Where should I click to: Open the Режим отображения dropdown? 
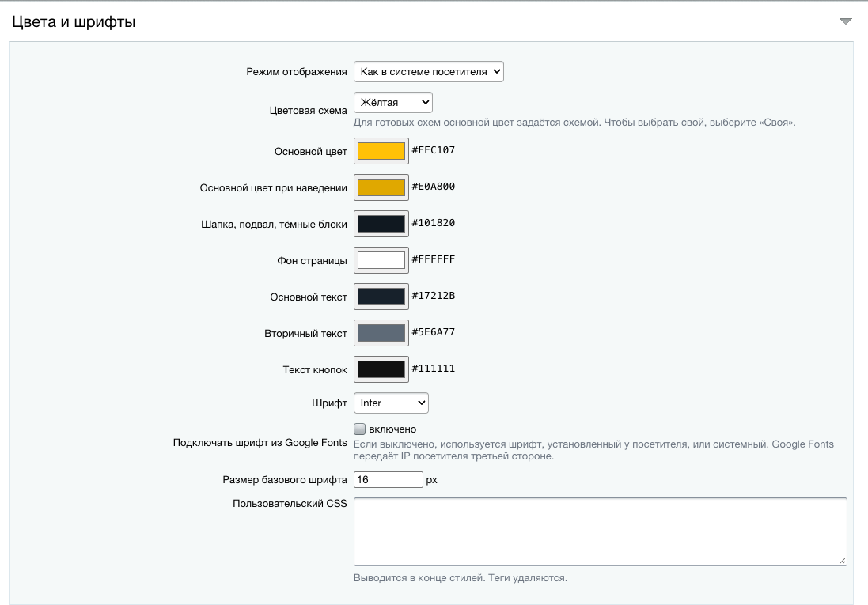tap(429, 71)
